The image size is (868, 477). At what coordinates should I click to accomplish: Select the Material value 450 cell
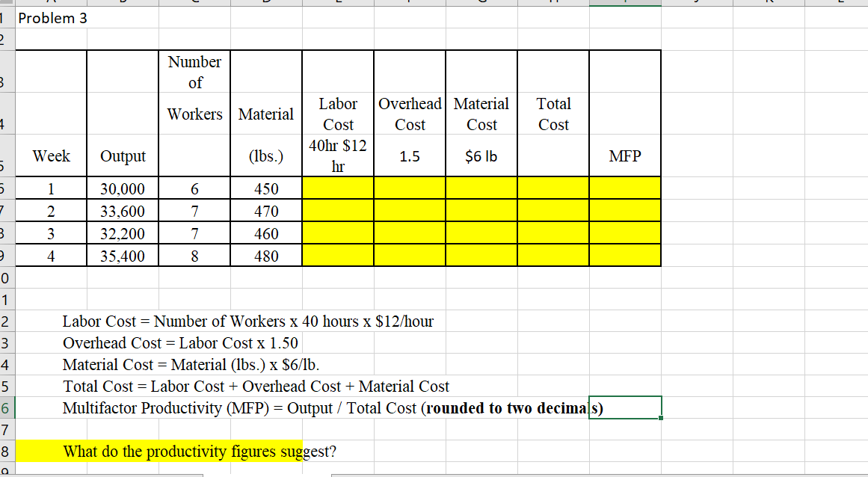(265, 188)
